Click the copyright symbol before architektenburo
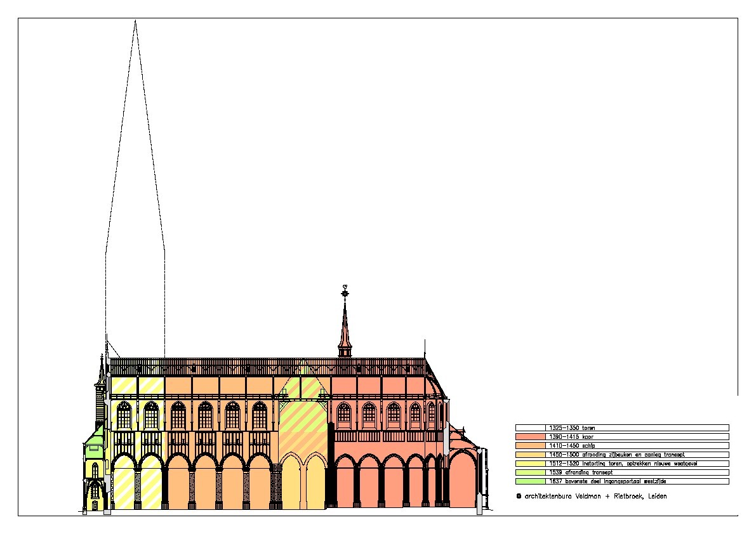 pyautogui.click(x=519, y=496)
